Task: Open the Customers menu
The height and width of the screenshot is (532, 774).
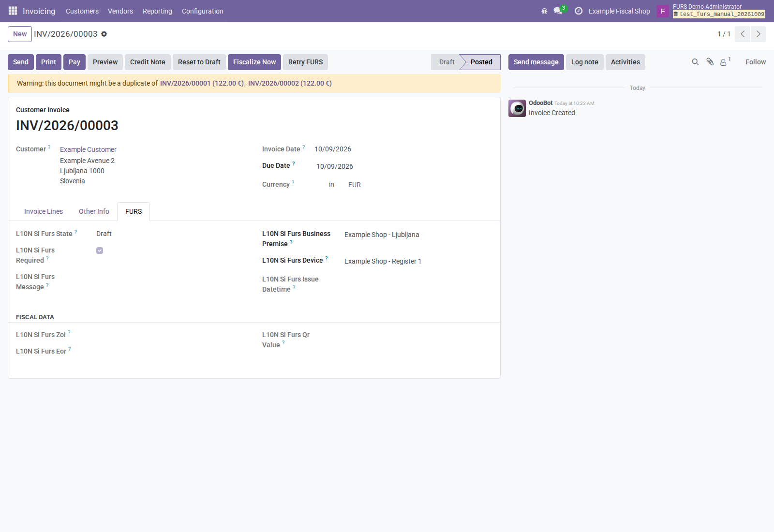Action: pos(82,11)
